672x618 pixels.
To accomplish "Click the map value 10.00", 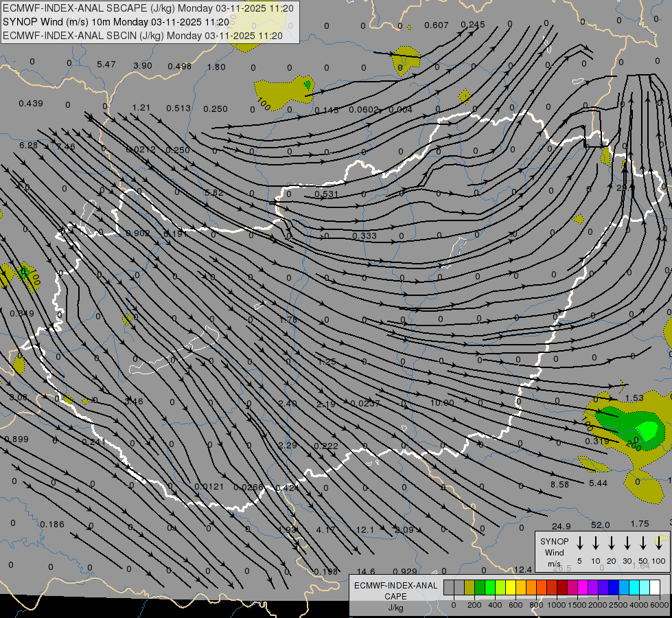I will (x=442, y=402).
